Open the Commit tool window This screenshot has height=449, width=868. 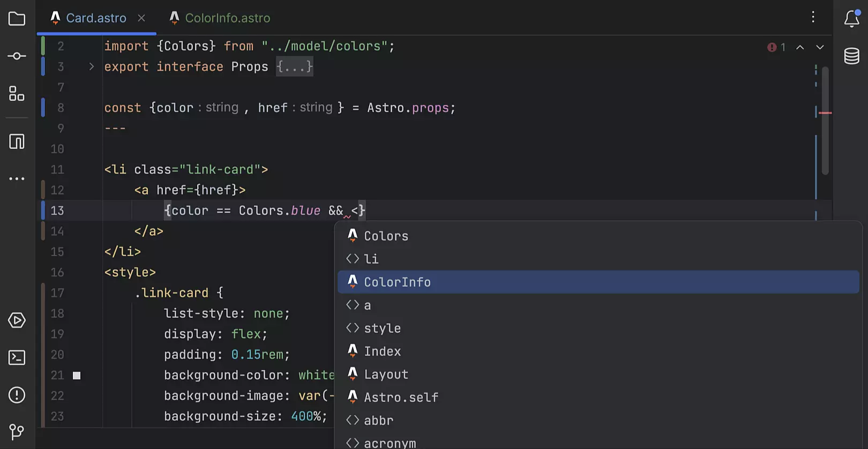(17, 56)
